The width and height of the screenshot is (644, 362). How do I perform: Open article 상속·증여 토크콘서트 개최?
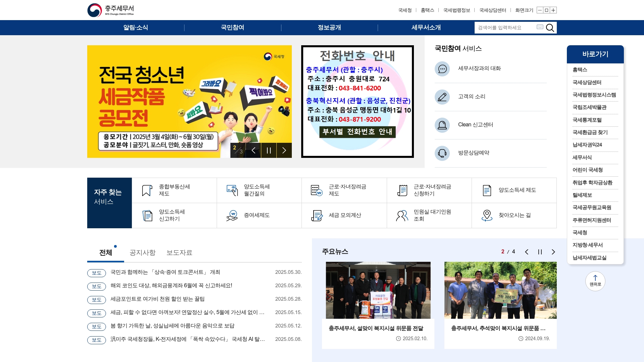[165, 273]
